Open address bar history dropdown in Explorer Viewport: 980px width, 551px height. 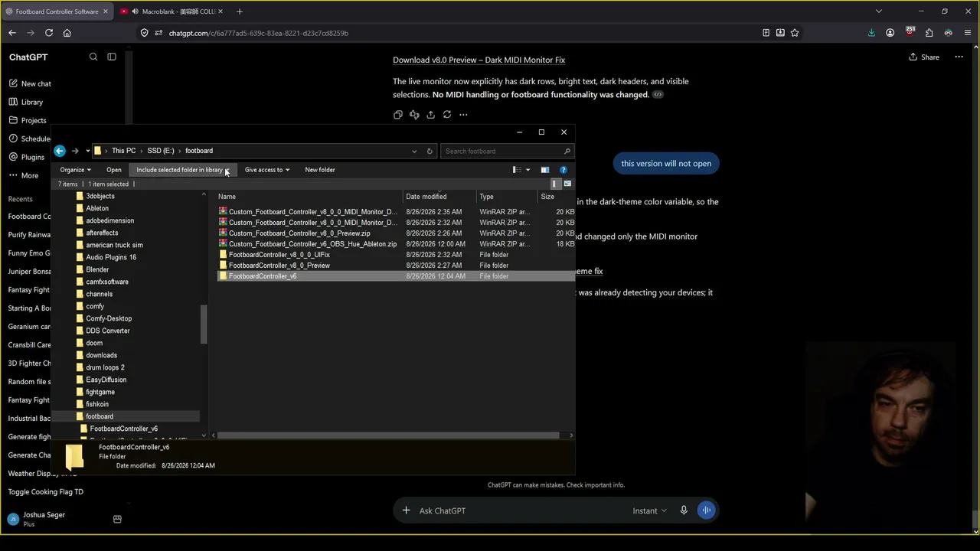point(414,151)
